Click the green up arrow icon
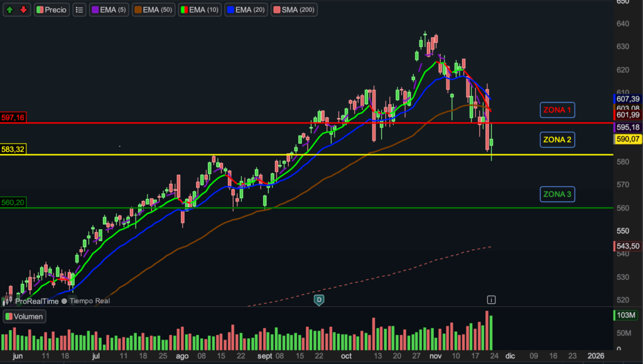Screen dimensions: 643x364 point(11,9)
